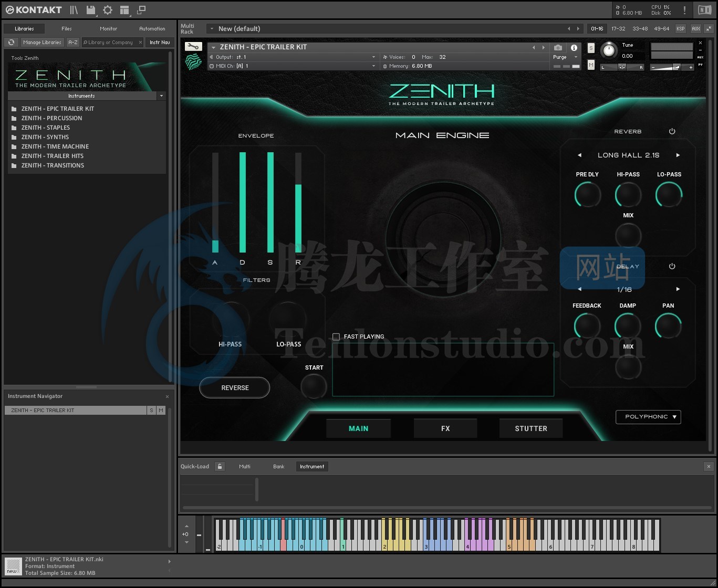The width and height of the screenshot is (718, 588).
Task: Open the Kontakt library browser icon
Action: 74,10
